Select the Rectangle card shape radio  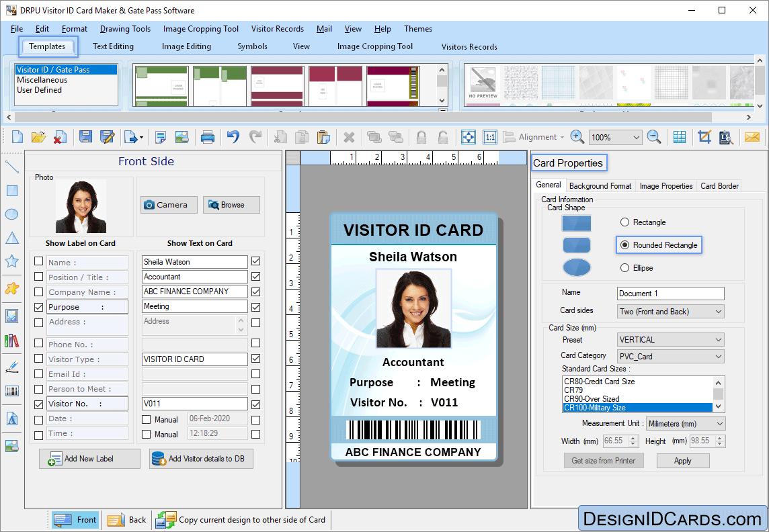(x=625, y=222)
